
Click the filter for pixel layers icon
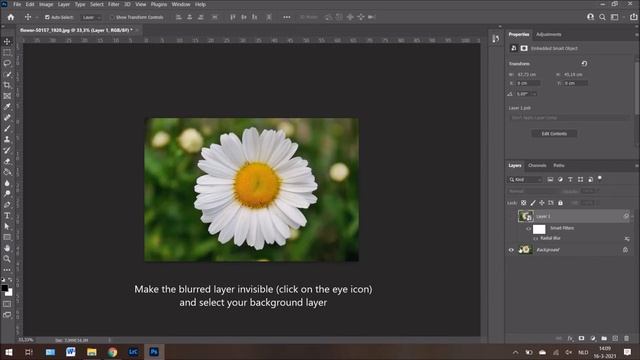coord(550,180)
